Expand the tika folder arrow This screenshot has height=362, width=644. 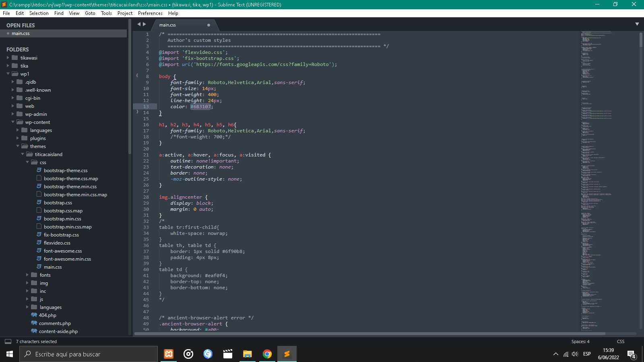(8, 66)
